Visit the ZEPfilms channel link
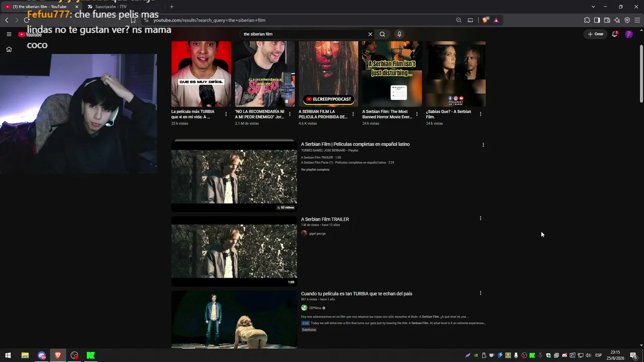Viewport: 644px width, 362px height. 315,308
